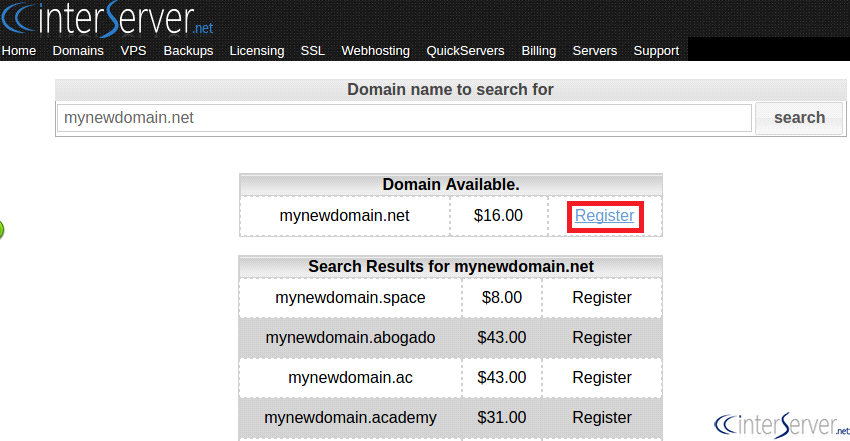Click the InterServer logo in the header
Image resolution: width=850 pixels, height=441 pixels.
tap(107, 20)
